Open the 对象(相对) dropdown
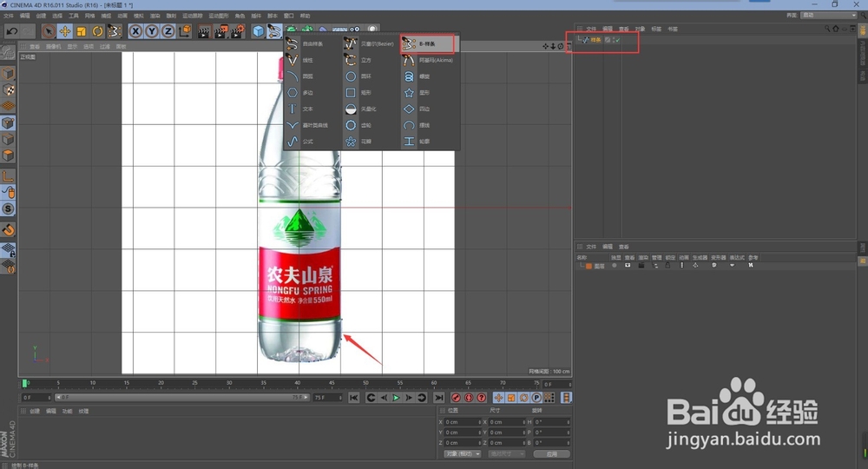The image size is (868, 469). pos(463,453)
